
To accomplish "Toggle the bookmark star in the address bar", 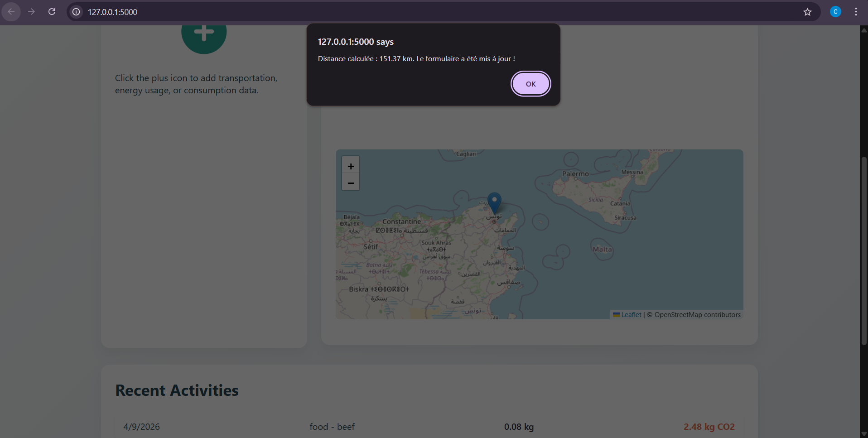I will click(808, 12).
